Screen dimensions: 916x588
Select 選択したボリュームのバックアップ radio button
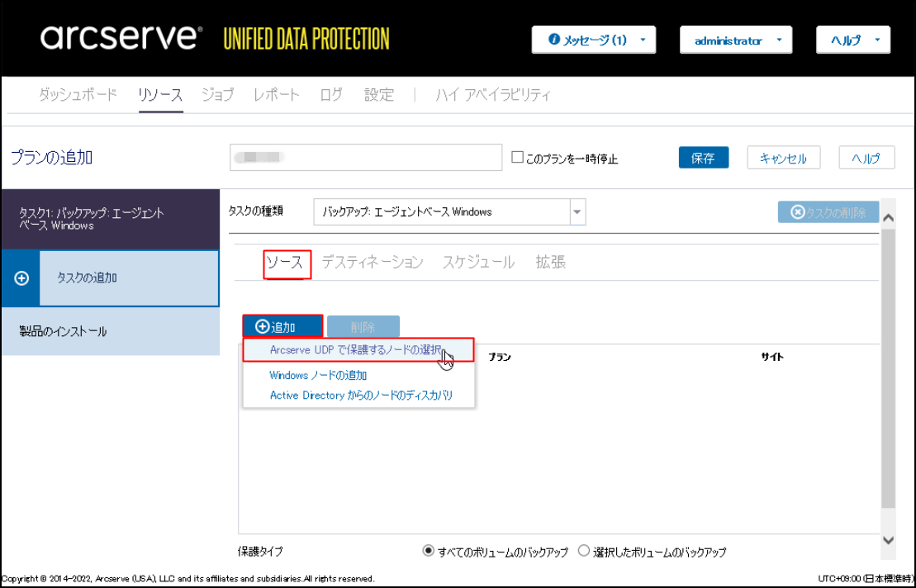coord(584,551)
